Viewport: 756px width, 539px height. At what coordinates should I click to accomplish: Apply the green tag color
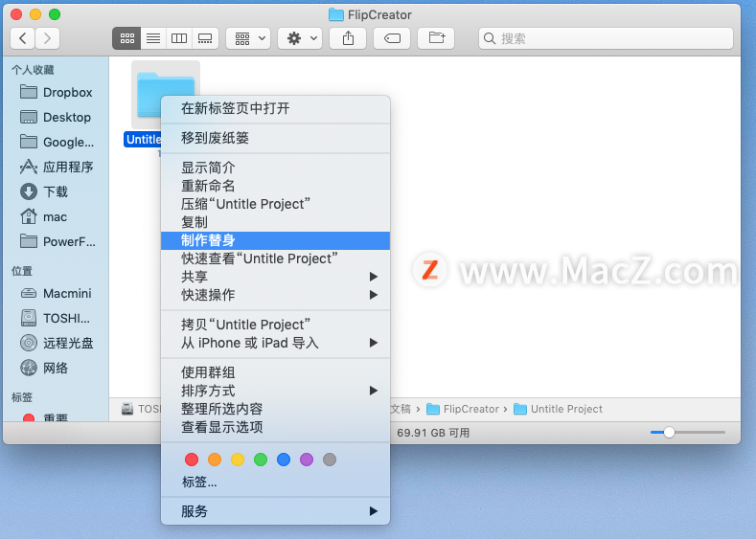(x=261, y=460)
